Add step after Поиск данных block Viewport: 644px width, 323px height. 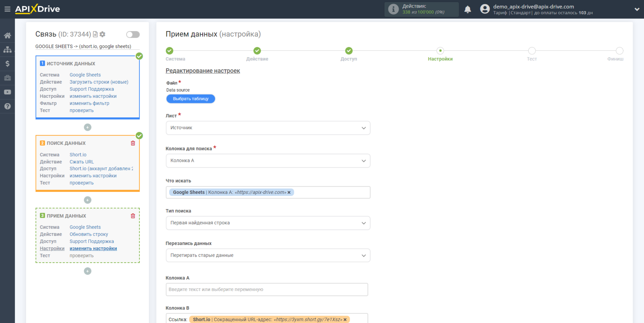tap(88, 200)
